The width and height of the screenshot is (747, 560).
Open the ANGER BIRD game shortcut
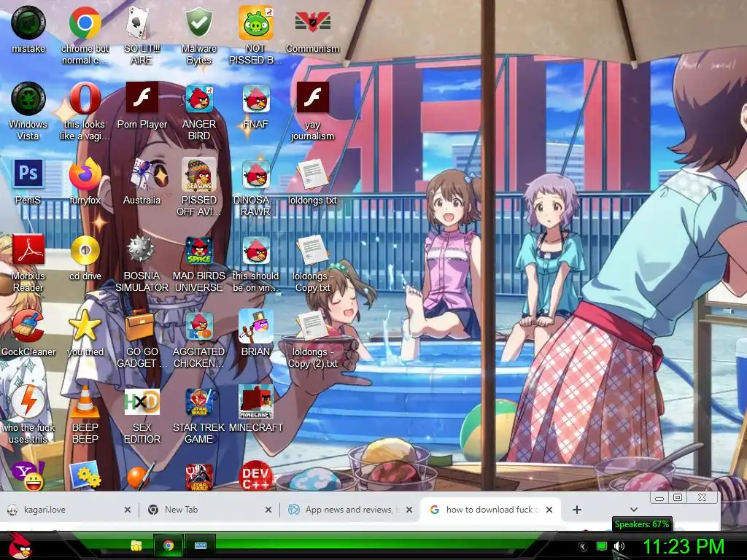[198, 112]
